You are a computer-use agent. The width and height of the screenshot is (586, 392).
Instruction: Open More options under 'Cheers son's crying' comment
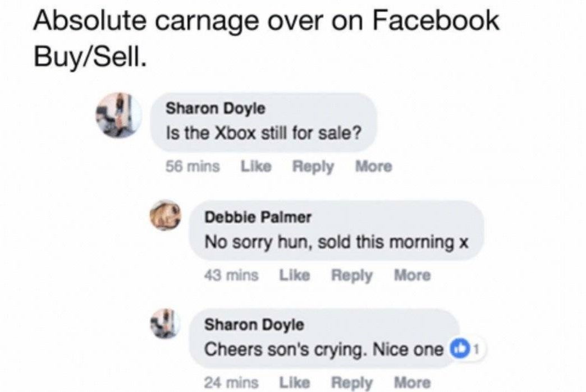coord(413,383)
